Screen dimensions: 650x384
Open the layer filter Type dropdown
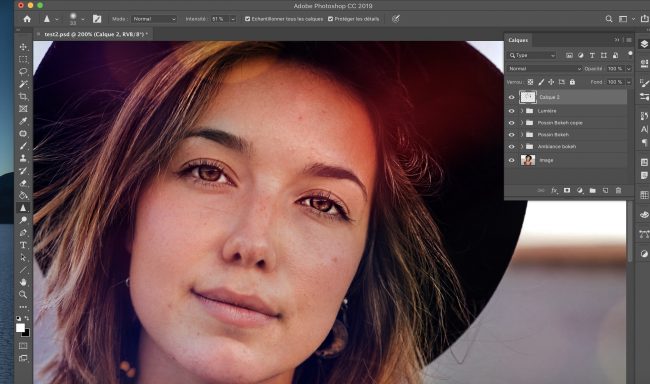point(532,56)
